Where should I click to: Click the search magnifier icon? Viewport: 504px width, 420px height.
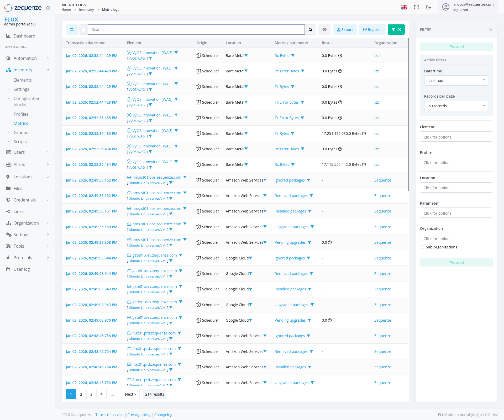(x=311, y=30)
